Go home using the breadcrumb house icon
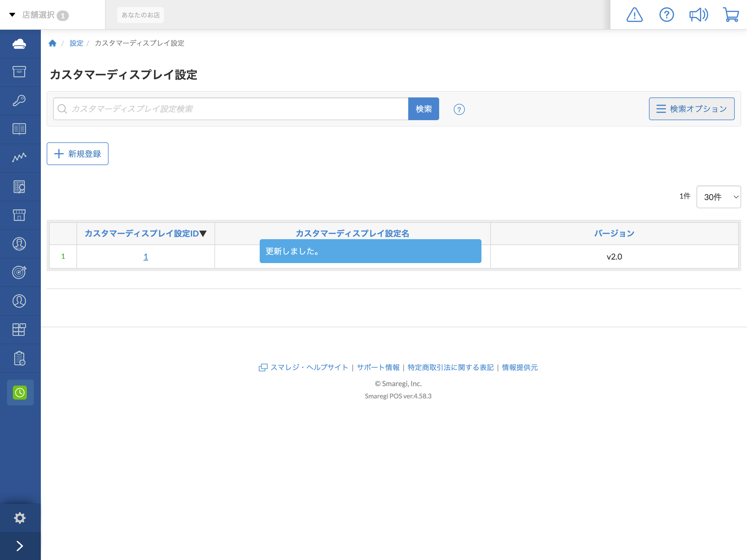This screenshot has height=560, width=747. [x=53, y=43]
